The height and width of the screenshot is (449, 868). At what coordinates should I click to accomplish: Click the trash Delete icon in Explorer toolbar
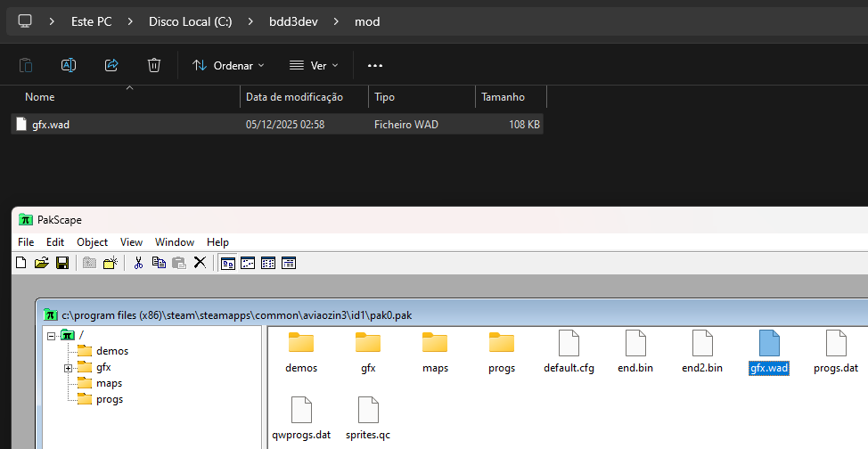coord(154,65)
